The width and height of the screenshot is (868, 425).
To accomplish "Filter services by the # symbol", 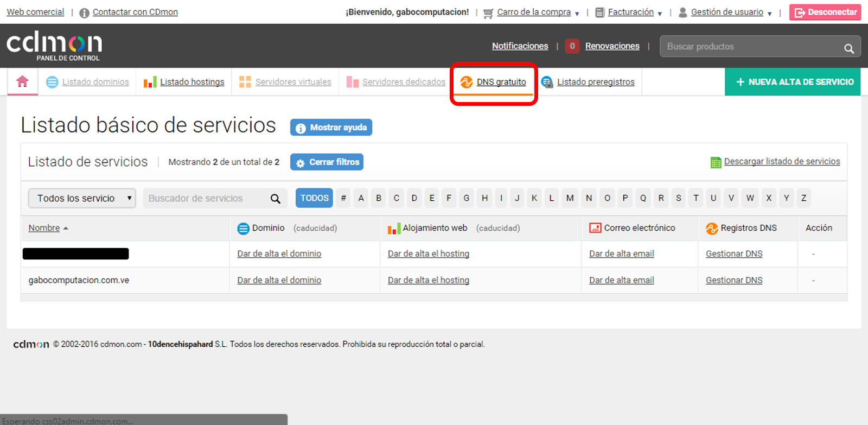I will [x=343, y=198].
